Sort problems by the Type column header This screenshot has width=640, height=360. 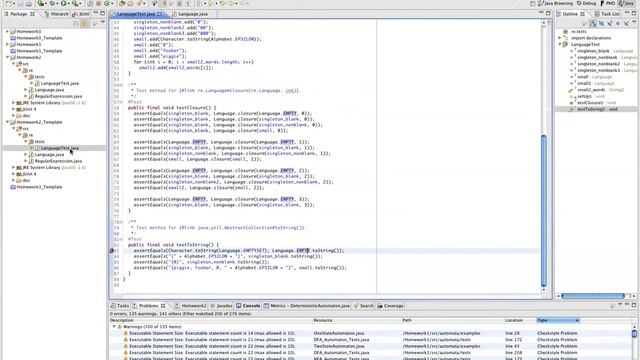coord(558,320)
